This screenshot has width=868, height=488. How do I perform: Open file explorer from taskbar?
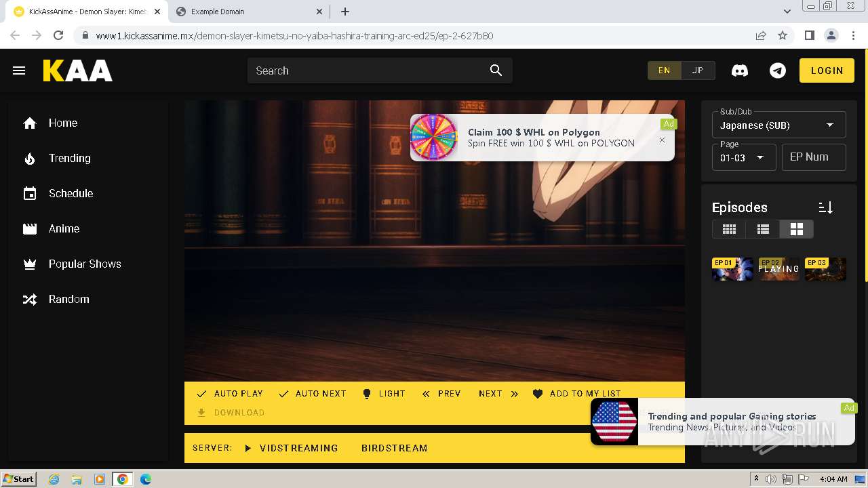[77, 479]
